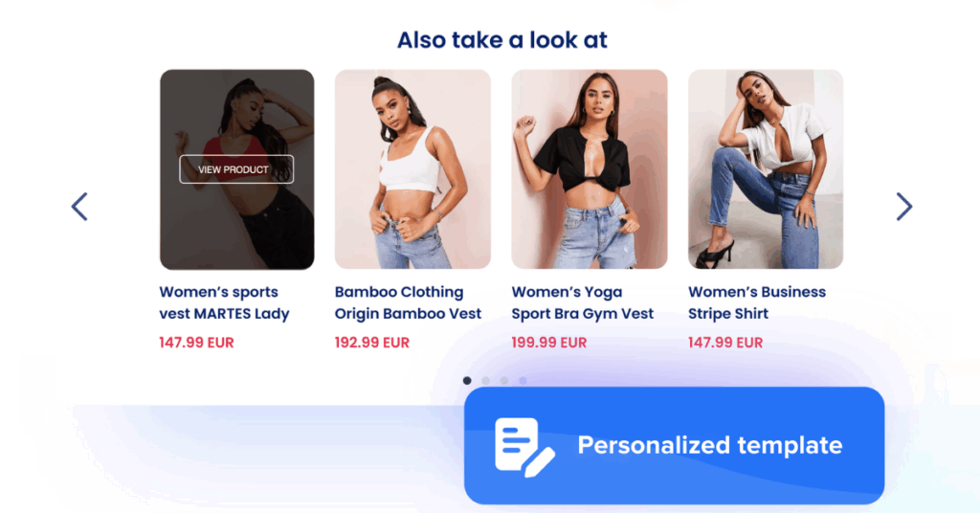
Task: Click the previous carousel arrow
Action: point(79,207)
